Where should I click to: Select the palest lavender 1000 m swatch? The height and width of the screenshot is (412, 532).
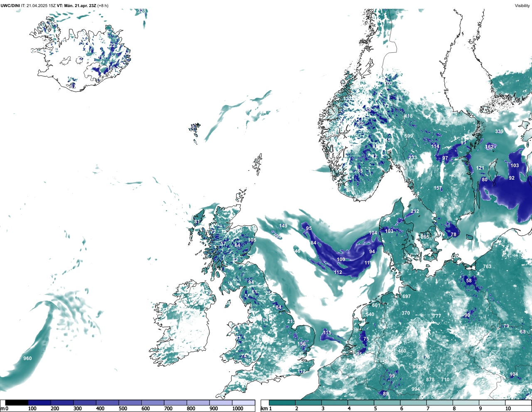243,402
